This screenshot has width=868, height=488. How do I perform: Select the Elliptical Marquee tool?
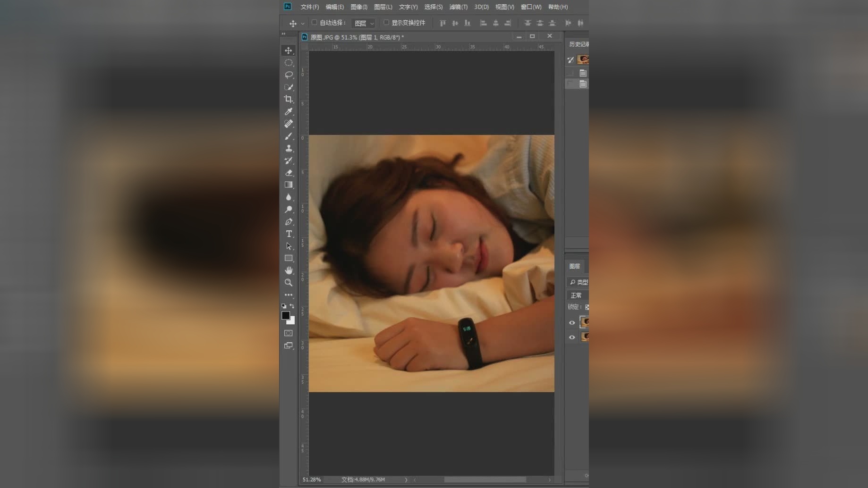[289, 63]
